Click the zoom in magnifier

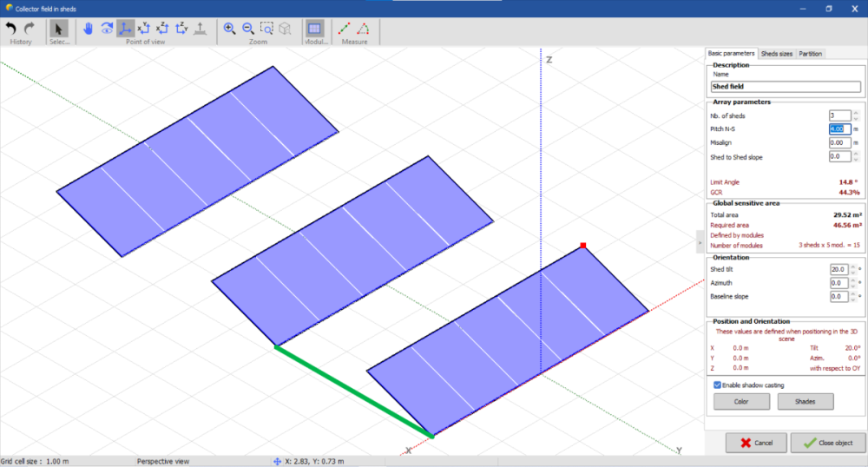pos(230,29)
